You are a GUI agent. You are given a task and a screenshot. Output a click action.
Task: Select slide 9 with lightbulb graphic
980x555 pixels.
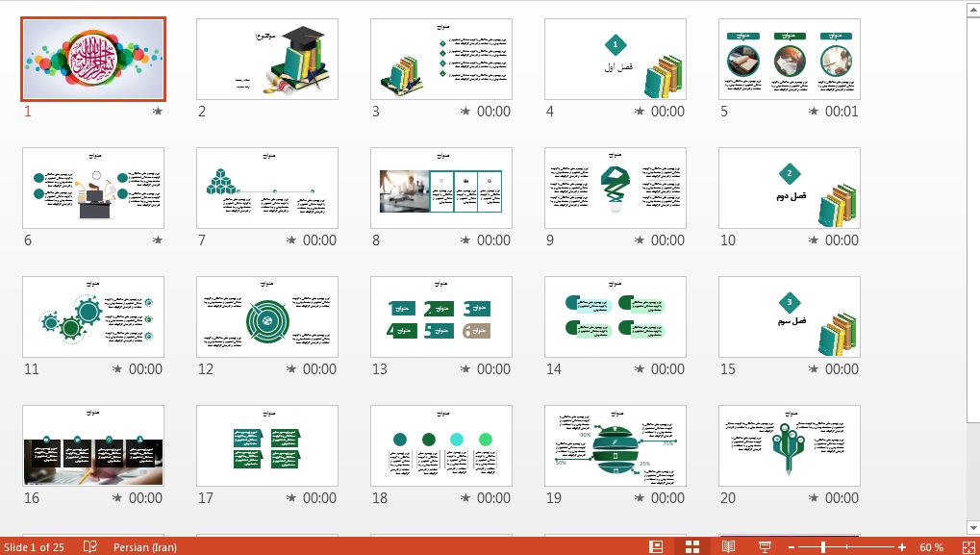tap(615, 188)
